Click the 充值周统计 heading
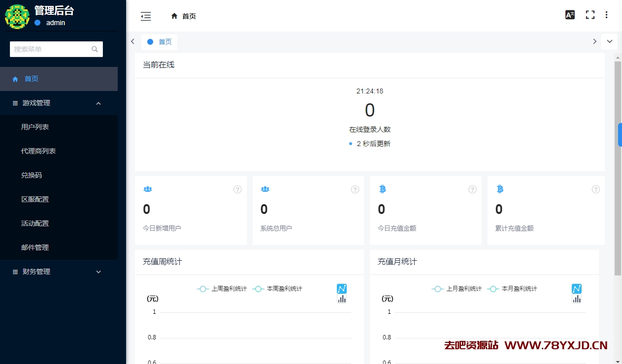 [163, 262]
